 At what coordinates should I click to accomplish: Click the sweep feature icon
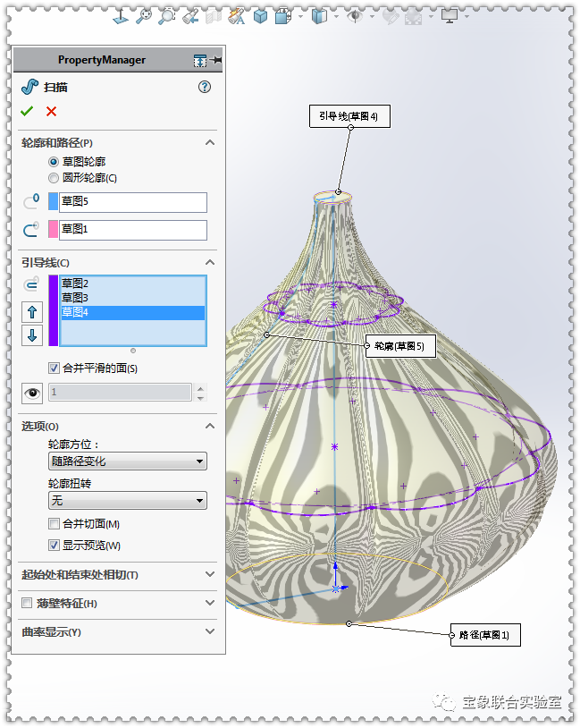(30, 87)
